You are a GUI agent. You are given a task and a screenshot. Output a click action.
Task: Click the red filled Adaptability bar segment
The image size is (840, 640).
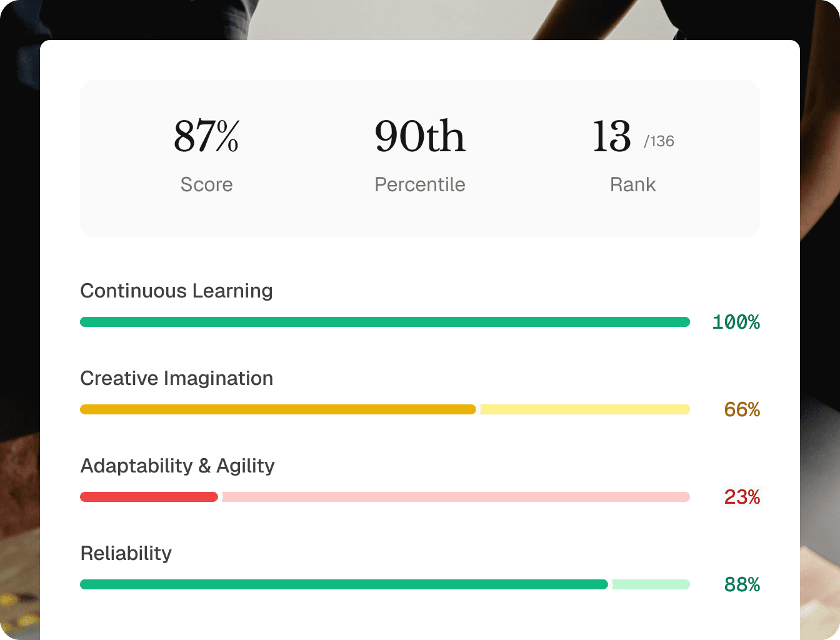[149, 497]
